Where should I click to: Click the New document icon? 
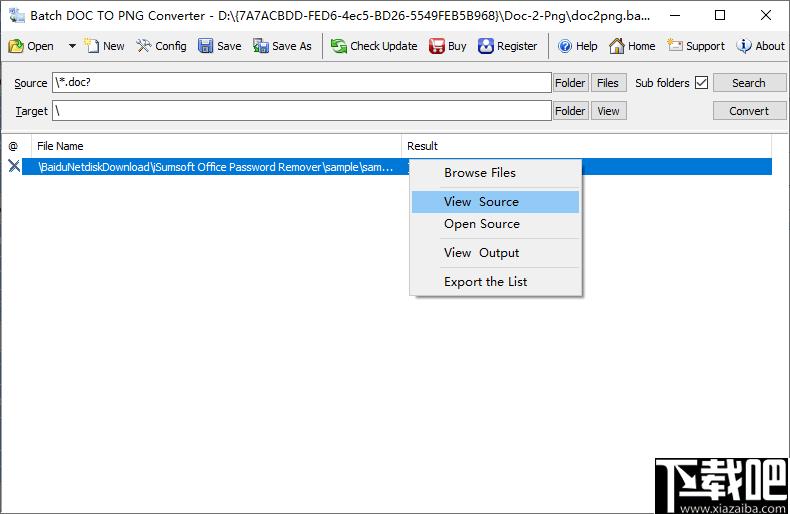(92, 46)
